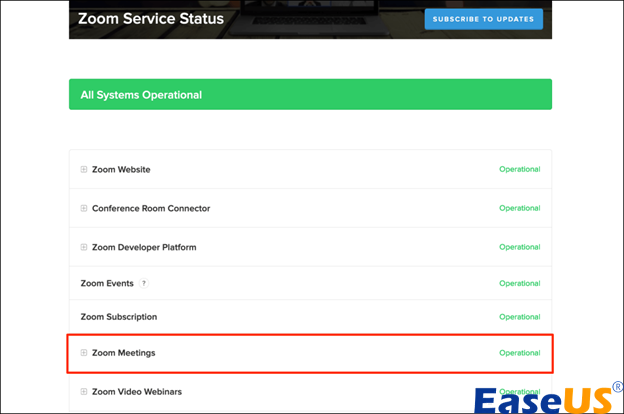
Task: Select the Zoom Website row label
Action: pyautogui.click(x=121, y=170)
